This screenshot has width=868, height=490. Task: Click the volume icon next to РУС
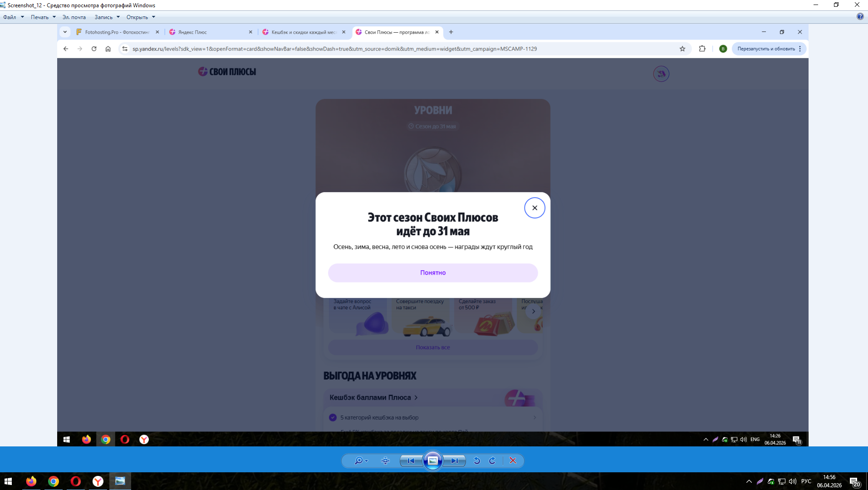793,481
